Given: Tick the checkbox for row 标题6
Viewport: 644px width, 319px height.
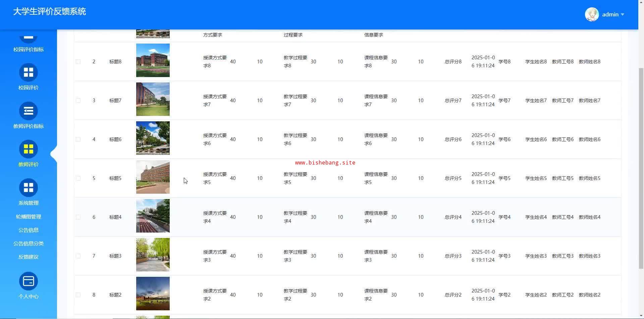Looking at the screenshot, I should coord(78,139).
